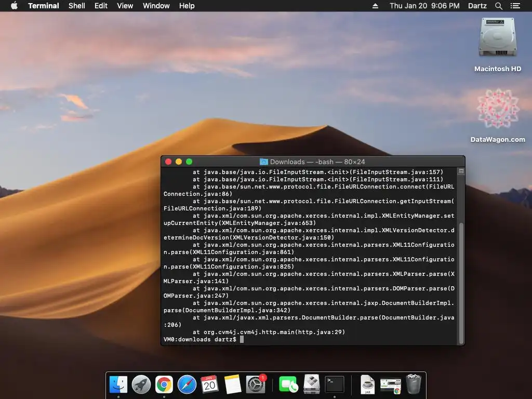
Task: Click the Terminal icon in the Dock
Action: [x=335, y=384]
